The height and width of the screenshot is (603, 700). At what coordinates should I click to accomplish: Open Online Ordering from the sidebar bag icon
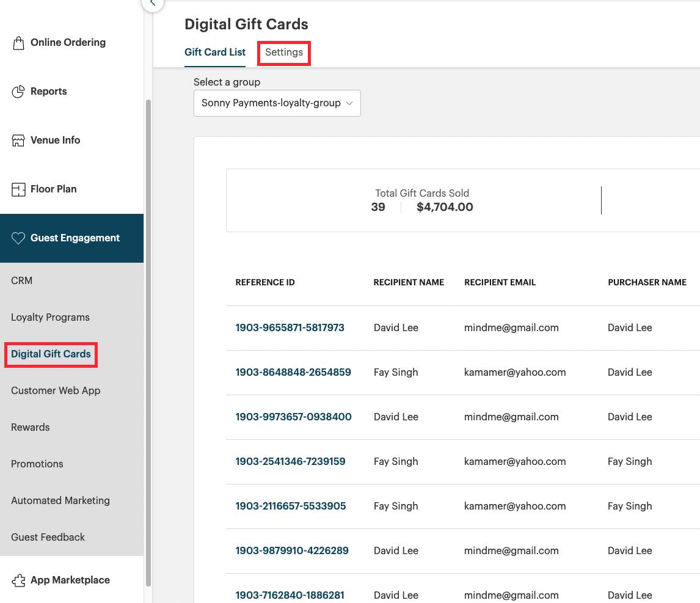tap(18, 42)
